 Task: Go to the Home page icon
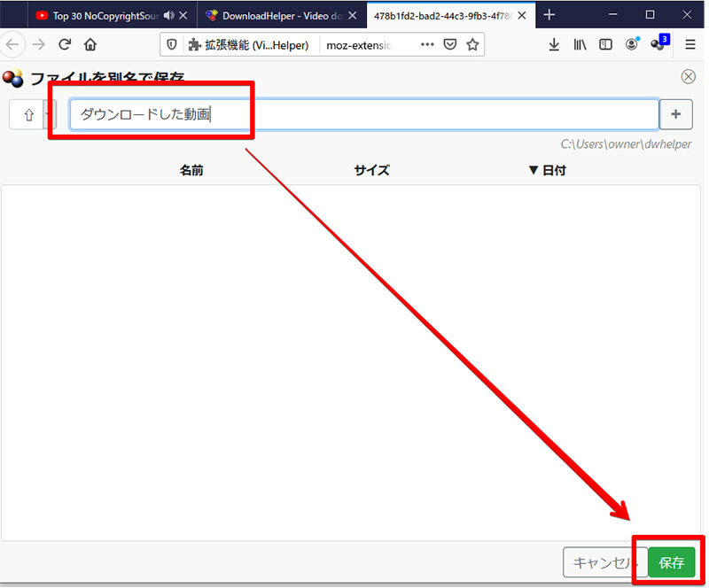coord(90,44)
